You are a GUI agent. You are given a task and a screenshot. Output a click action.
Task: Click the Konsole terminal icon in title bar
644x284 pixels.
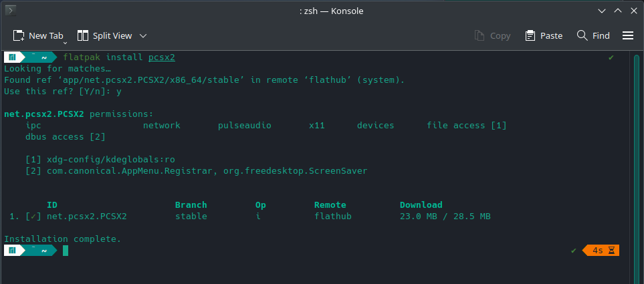(x=11, y=11)
